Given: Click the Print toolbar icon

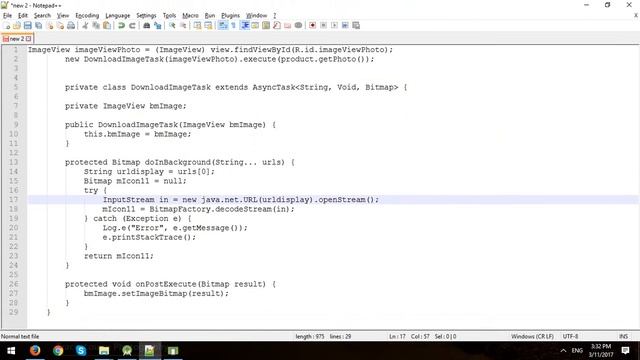Looking at the screenshot, I should point(71,25).
